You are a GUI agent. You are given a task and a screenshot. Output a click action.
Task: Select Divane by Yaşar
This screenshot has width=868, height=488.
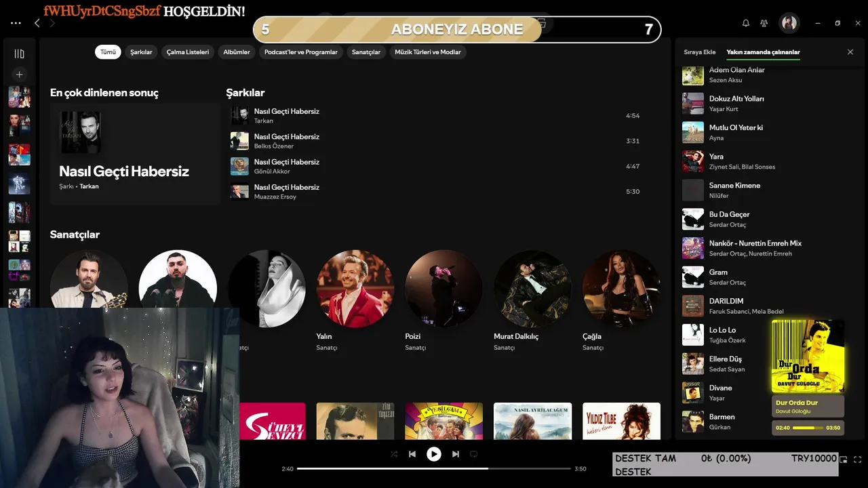coord(724,392)
